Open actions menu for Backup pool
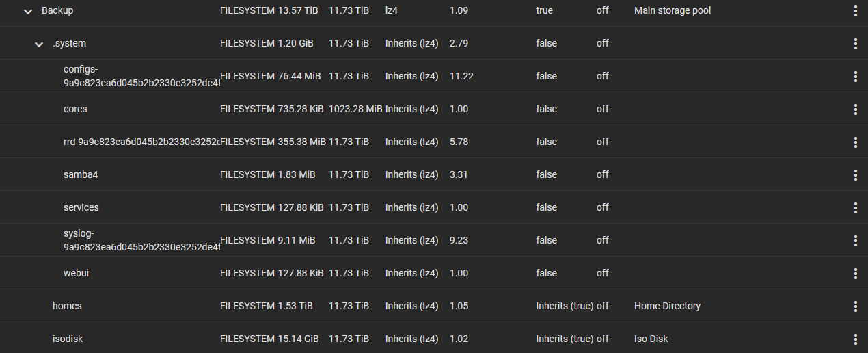868x353 pixels. (x=855, y=11)
